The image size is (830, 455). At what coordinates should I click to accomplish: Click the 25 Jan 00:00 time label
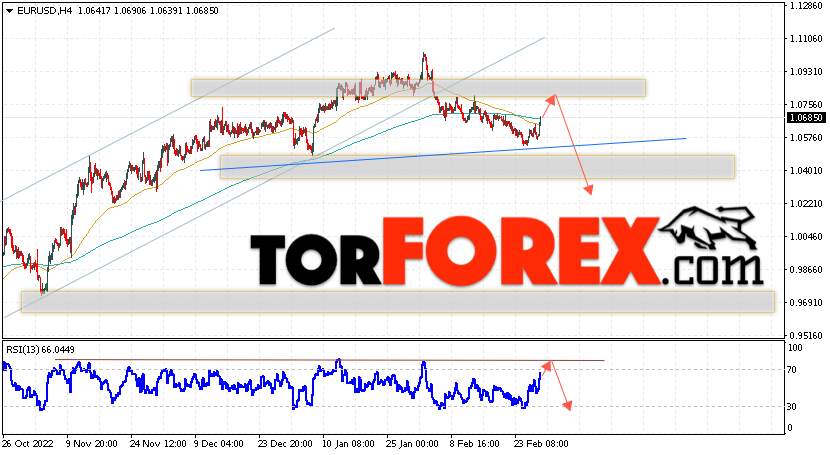pos(412,443)
